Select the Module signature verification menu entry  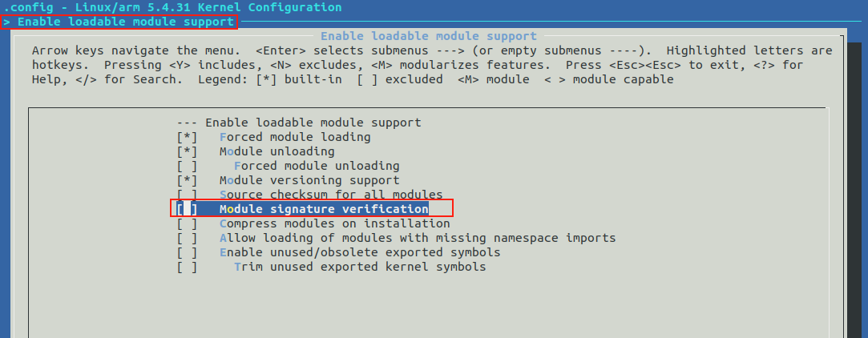click(324, 209)
